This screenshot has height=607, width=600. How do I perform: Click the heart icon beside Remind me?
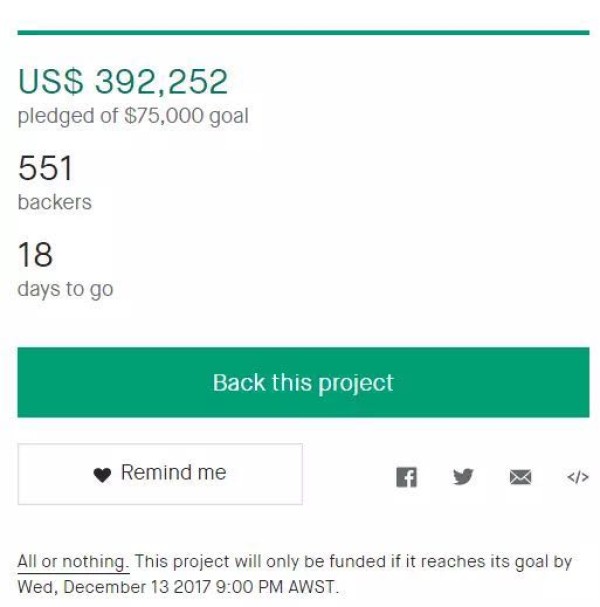pyautogui.click(x=102, y=475)
